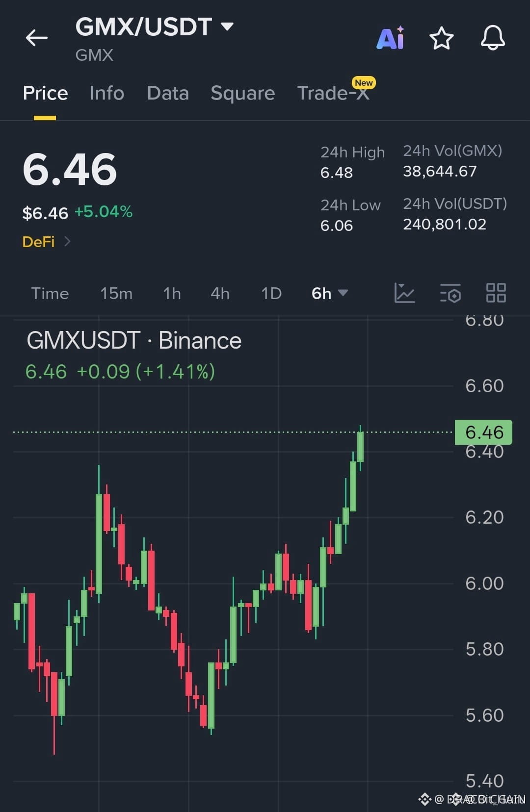The image size is (530, 812).
Task: Tap the 6.20 price axis label
Action: click(x=484, y=517)
